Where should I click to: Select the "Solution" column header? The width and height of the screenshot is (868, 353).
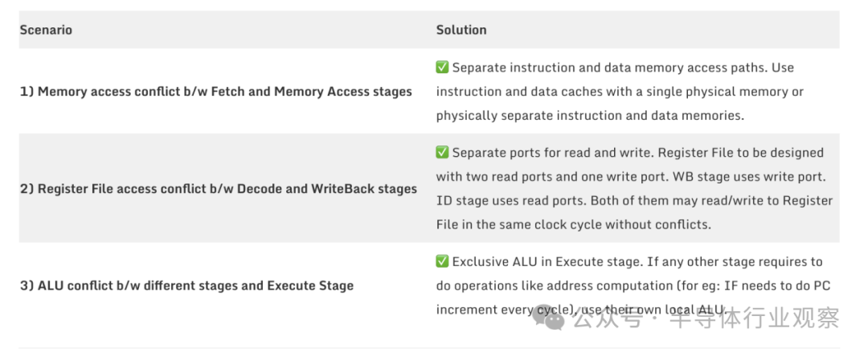click(461, 30)
